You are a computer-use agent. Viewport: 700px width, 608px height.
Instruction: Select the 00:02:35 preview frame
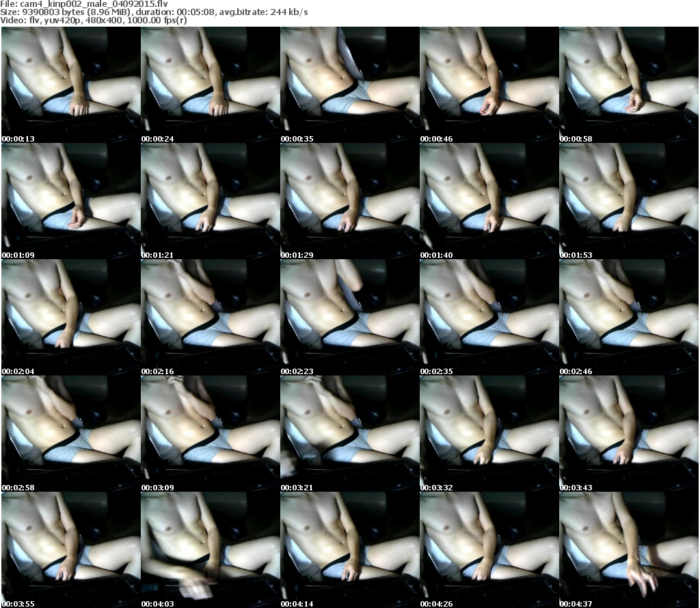489,317
